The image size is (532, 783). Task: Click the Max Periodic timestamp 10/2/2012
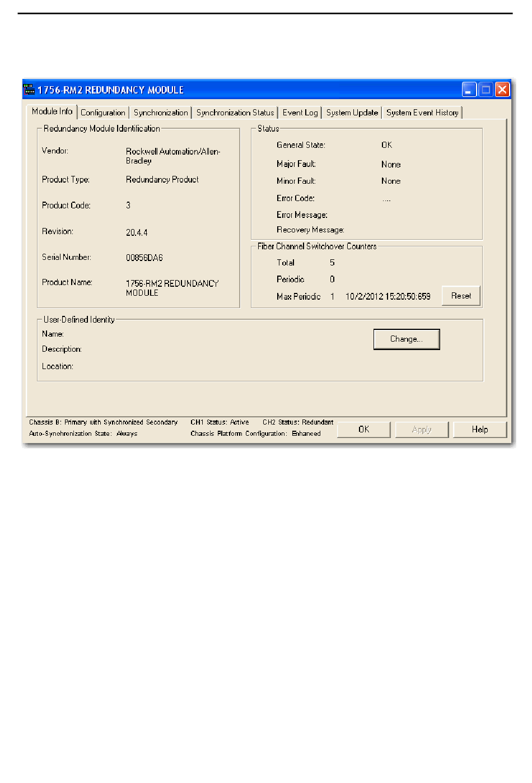point(388,297)
